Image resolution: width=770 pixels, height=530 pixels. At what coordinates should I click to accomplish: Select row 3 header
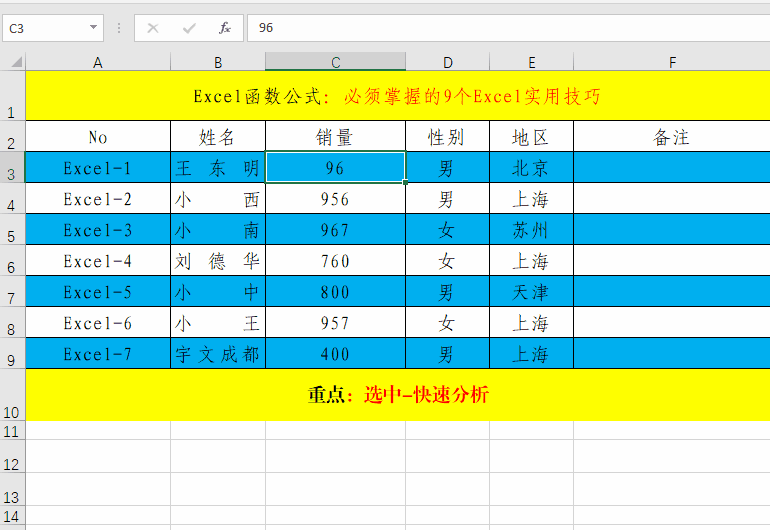(x=12, y=167)
